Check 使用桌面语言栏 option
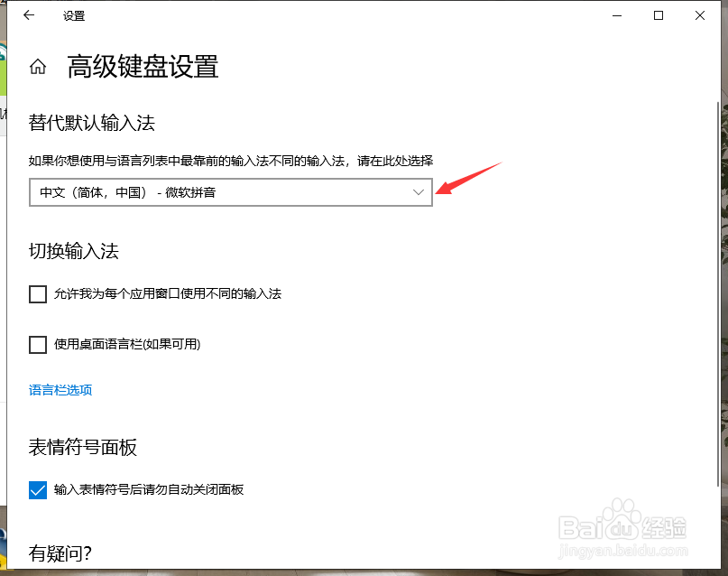Screen dimensions: 728x576 (x=38, y=345)
